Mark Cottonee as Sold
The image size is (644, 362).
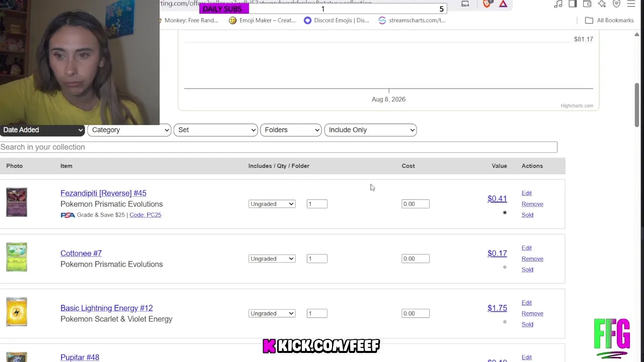[527, 269]
